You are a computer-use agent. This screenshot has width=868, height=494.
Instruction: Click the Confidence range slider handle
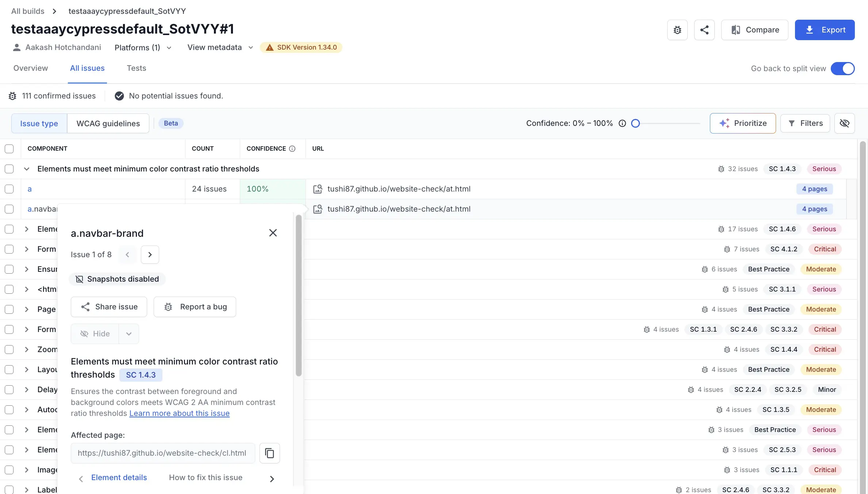pyautogui.click(x=635, y=123)
